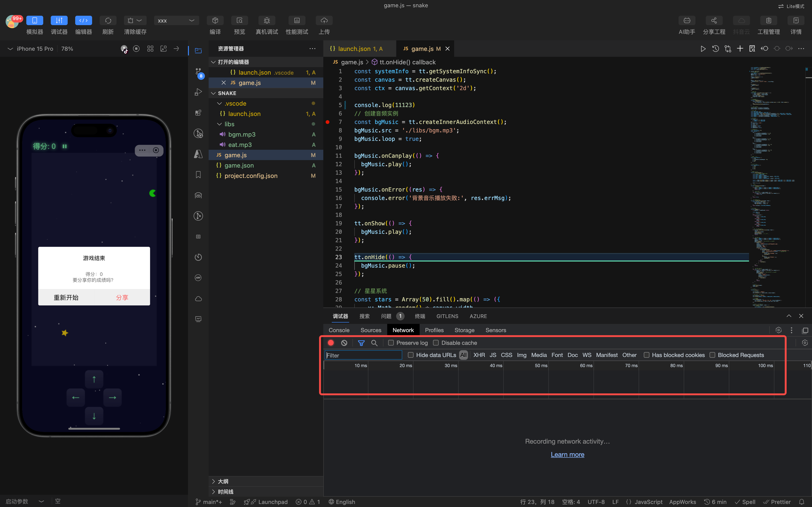Expand the 大纲 outline section
812x507 pixels.
(x=223, y=481)
